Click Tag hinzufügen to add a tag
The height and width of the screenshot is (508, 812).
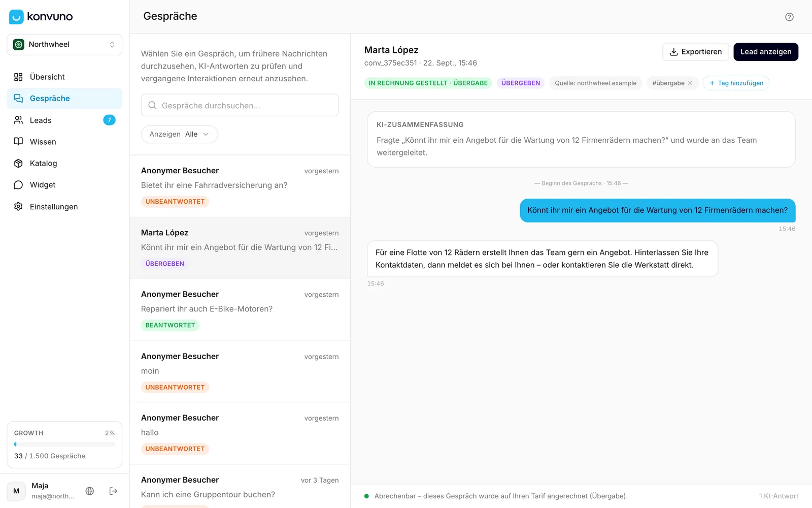[x=736, y=83]
